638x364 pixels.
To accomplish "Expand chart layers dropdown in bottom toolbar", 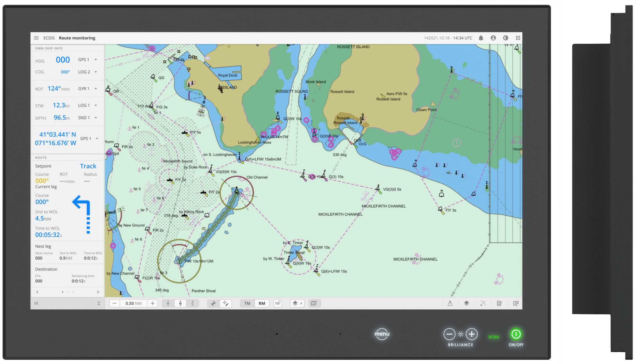I will 297,303.
